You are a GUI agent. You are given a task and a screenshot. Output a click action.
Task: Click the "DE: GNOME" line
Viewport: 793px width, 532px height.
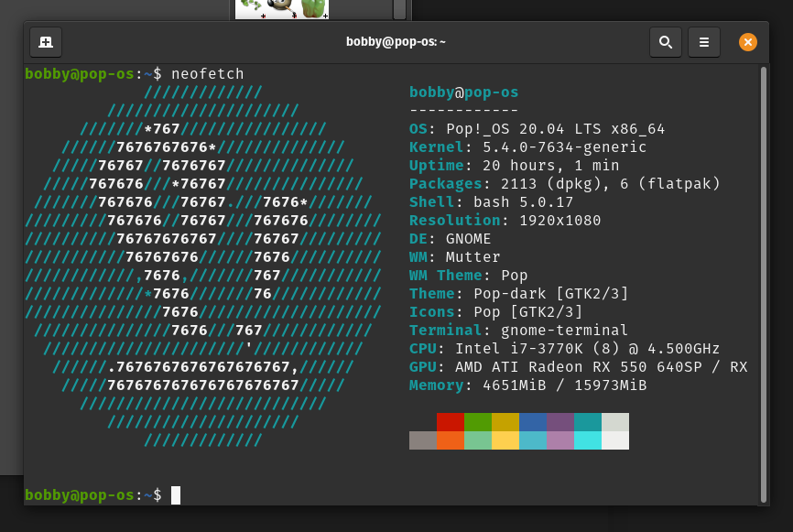(x=451, y=239)
